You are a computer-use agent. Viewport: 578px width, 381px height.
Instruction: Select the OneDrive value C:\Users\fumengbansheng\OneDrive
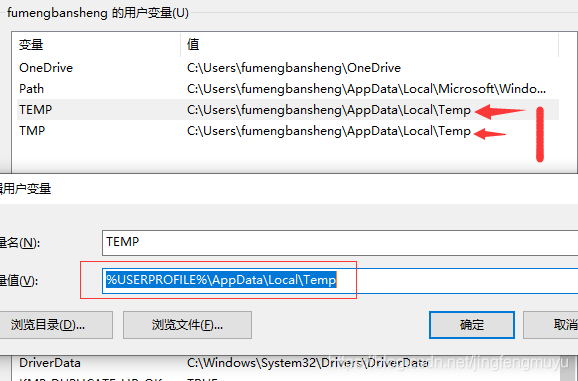pyautogui.click(x=294, y=68)
